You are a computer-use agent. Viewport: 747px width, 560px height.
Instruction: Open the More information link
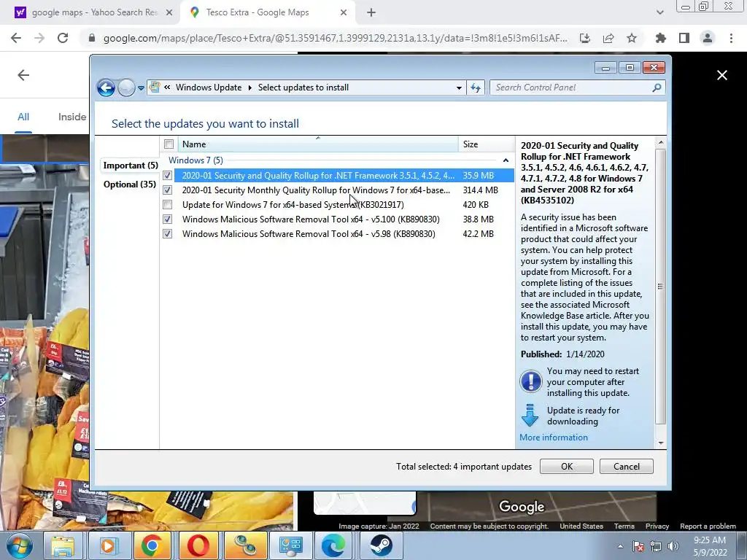tap(553, 437)
